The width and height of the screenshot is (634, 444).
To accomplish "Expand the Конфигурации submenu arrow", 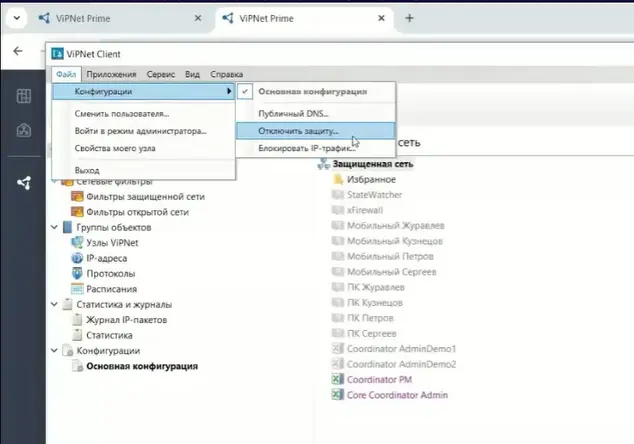I will (229, 91).
